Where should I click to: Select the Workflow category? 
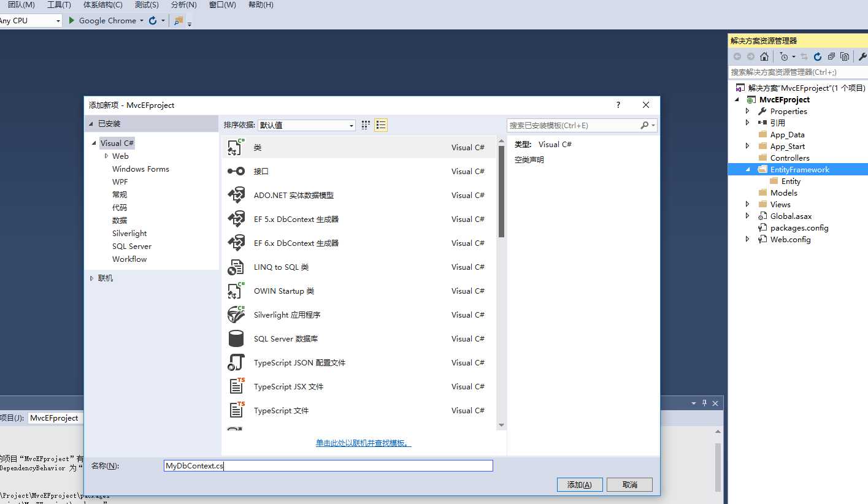129,259
